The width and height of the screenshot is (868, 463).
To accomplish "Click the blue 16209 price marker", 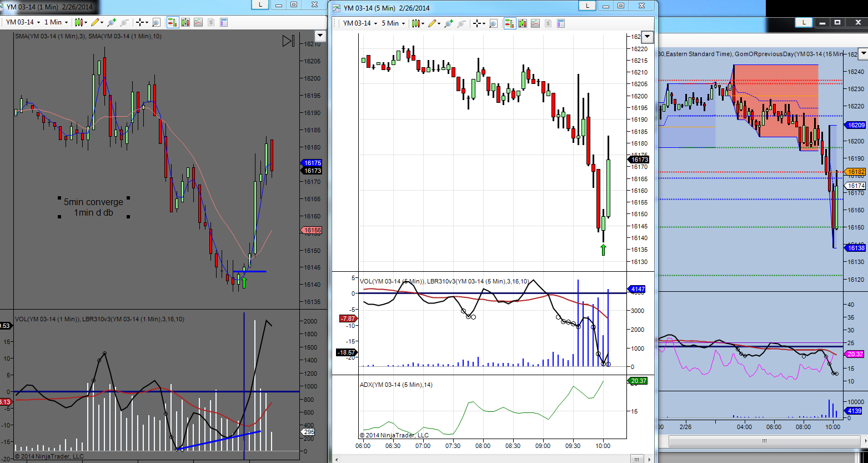I will tap(856, 125).
